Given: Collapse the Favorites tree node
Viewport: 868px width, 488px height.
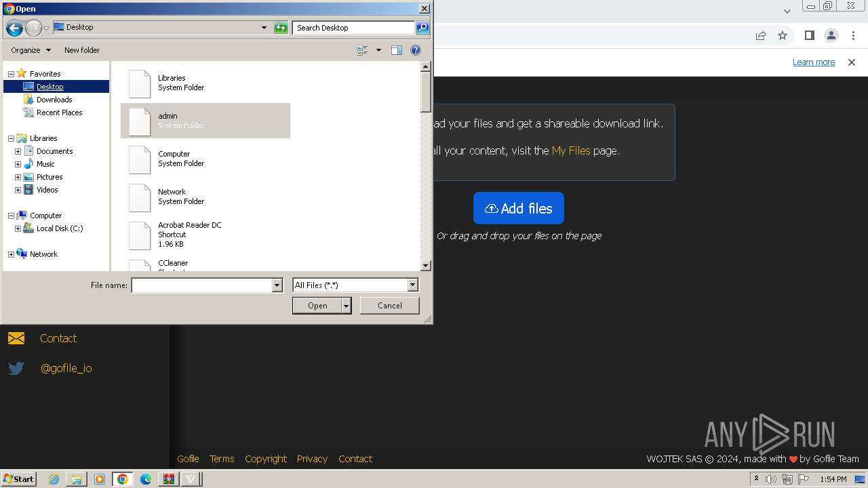Looking at the screenshot, I should click(11, 74).
